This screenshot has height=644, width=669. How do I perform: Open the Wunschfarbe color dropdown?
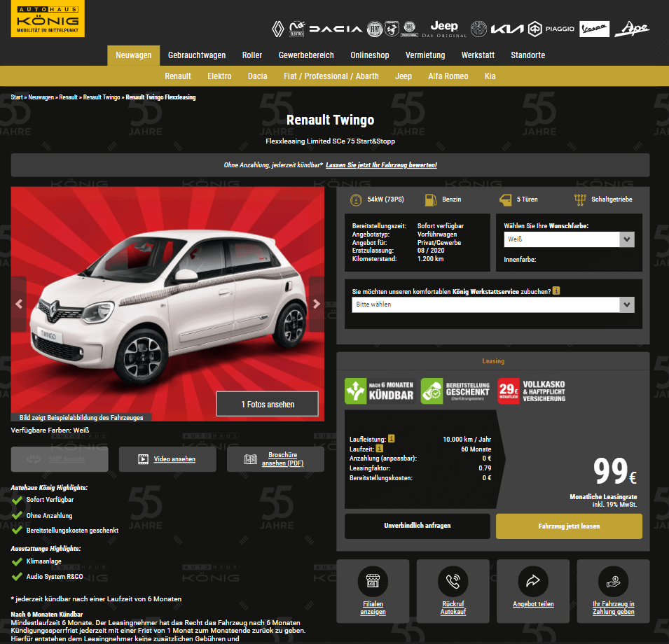[569, 239]
